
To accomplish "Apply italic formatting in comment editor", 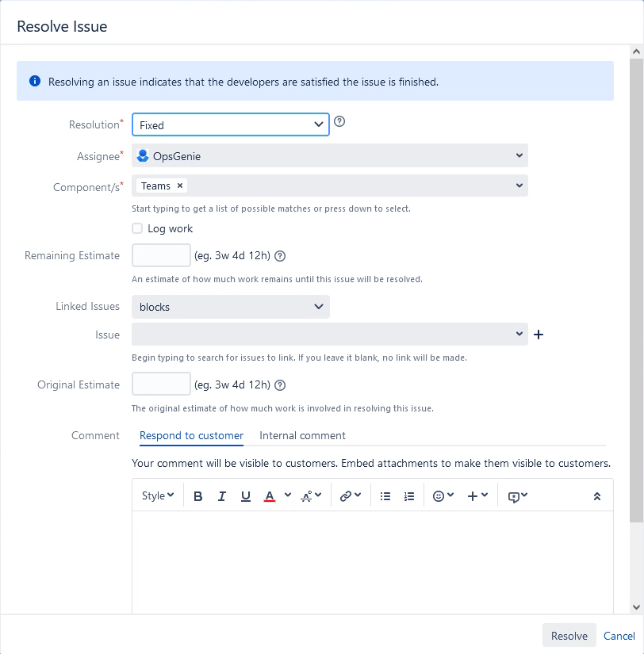I will tap(221, 496).
